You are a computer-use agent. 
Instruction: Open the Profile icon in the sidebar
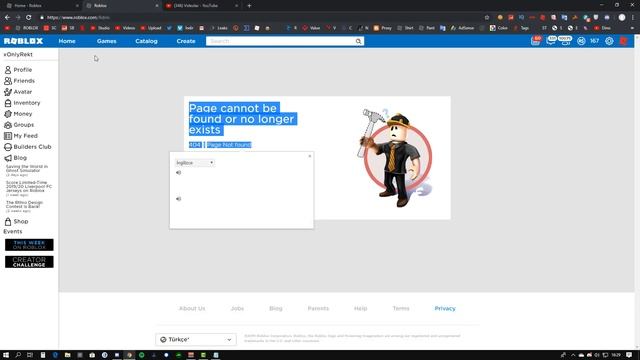(x=8, y=70)
